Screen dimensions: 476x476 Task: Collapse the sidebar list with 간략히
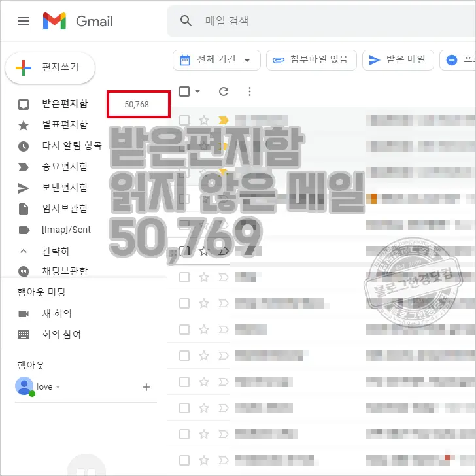click(55, 251)
